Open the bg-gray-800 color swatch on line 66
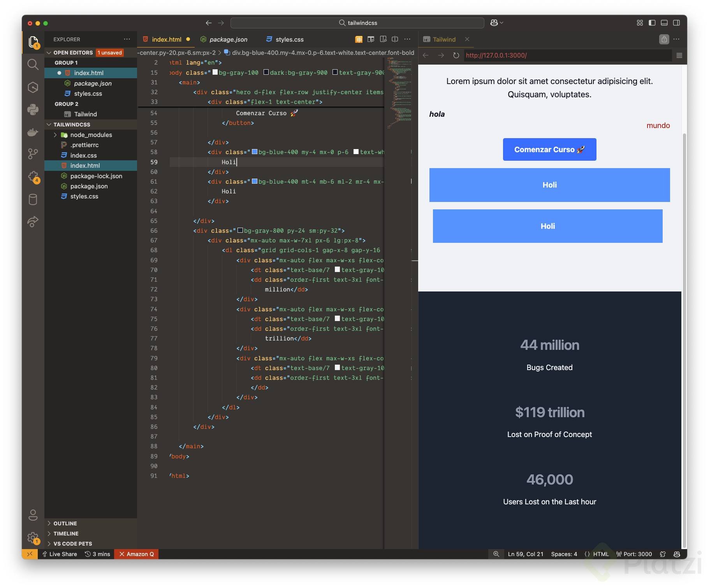Image resolution: width=709 pixels, height=588 pixels. 240,230
